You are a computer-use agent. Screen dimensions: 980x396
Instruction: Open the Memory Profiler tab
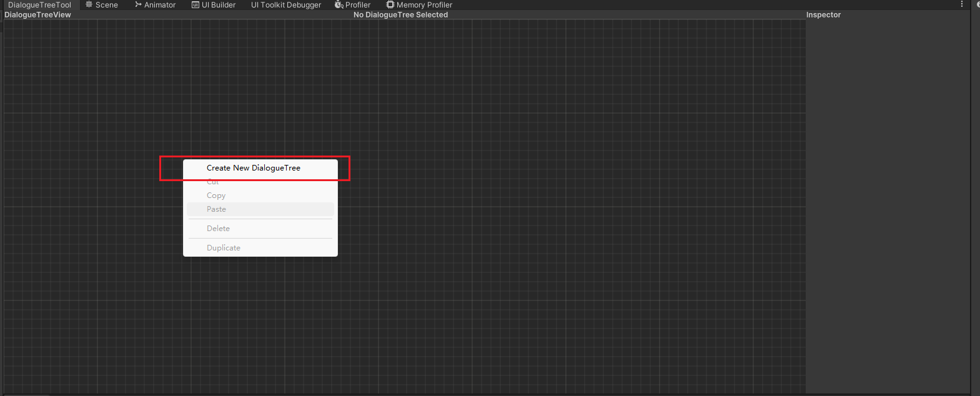[x=419, y=5]
